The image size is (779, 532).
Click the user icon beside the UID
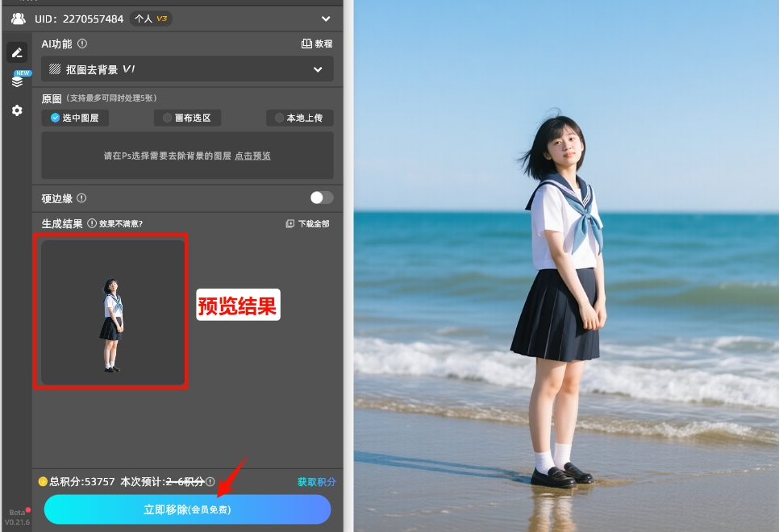(18, 19)
